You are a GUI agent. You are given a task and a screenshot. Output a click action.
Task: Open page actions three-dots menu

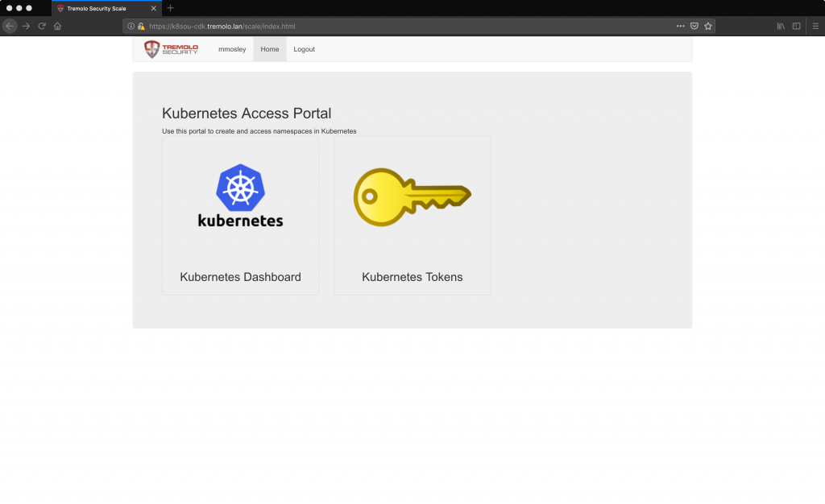(680, 26)
